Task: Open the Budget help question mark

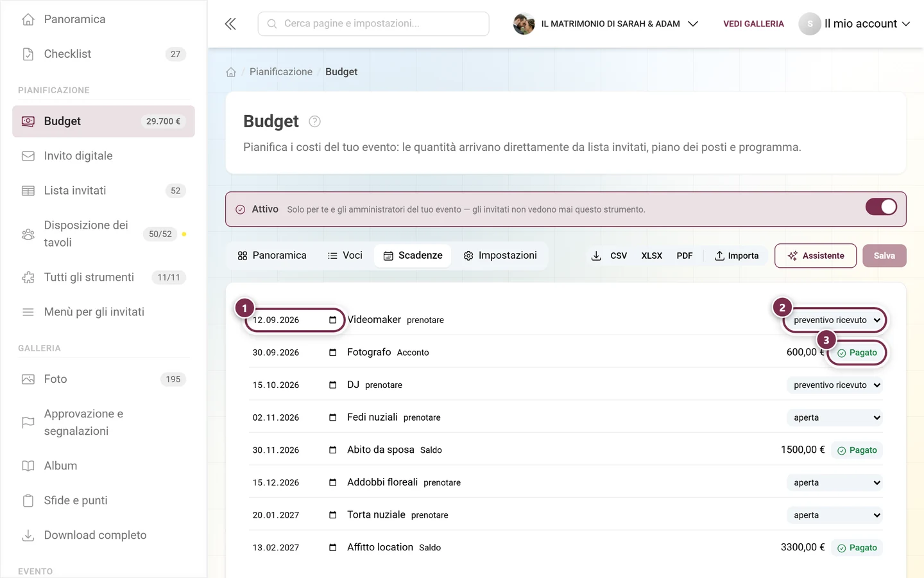Action: pos(314,121)
